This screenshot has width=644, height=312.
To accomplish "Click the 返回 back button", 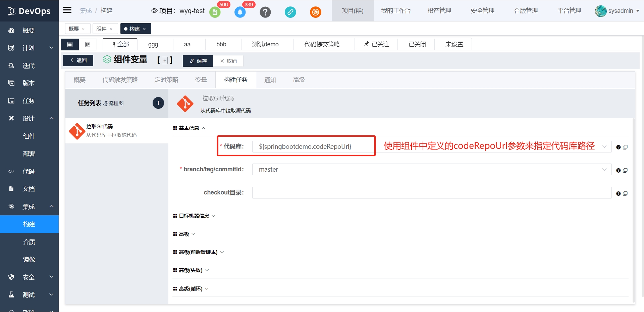I will (78, 60).
